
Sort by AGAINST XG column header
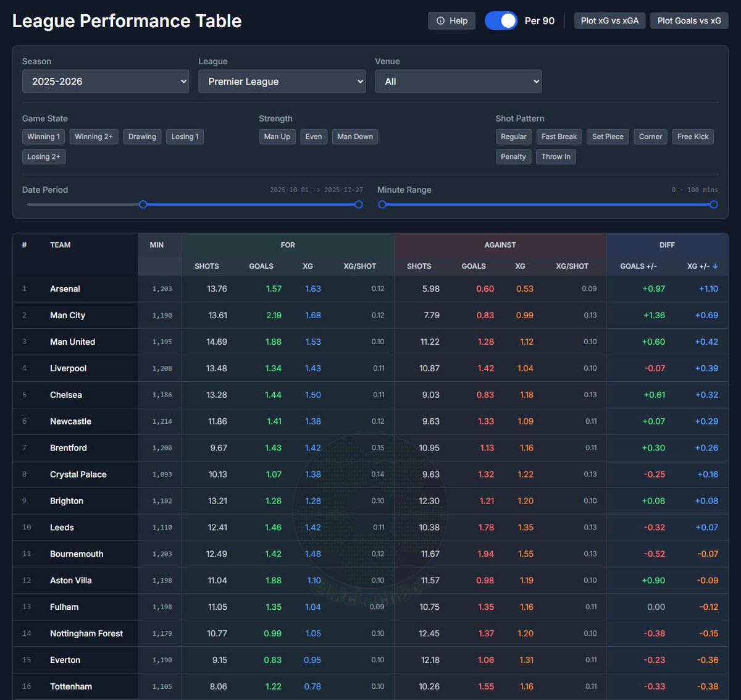tap(521, 266)
